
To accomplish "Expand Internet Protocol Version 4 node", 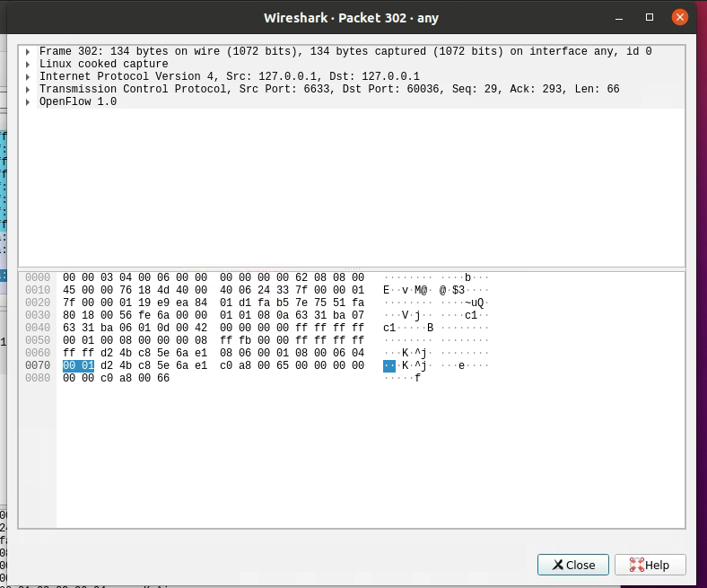I will pyautogui.click(x=28, y=76).
